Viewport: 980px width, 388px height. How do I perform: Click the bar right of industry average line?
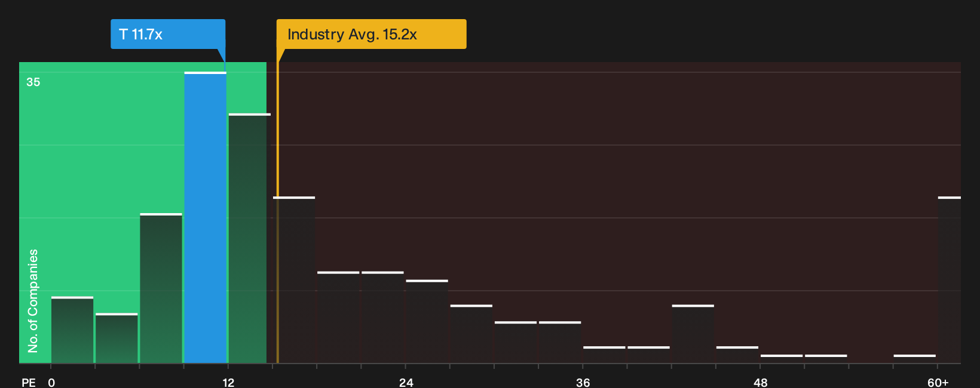click(x=294, y=280)
